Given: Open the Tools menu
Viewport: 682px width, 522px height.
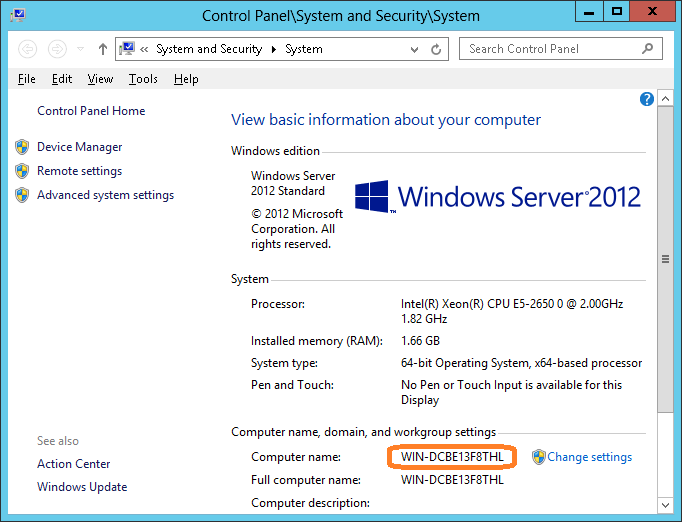Looking at the screenshot, I should (x=143, y=79).
